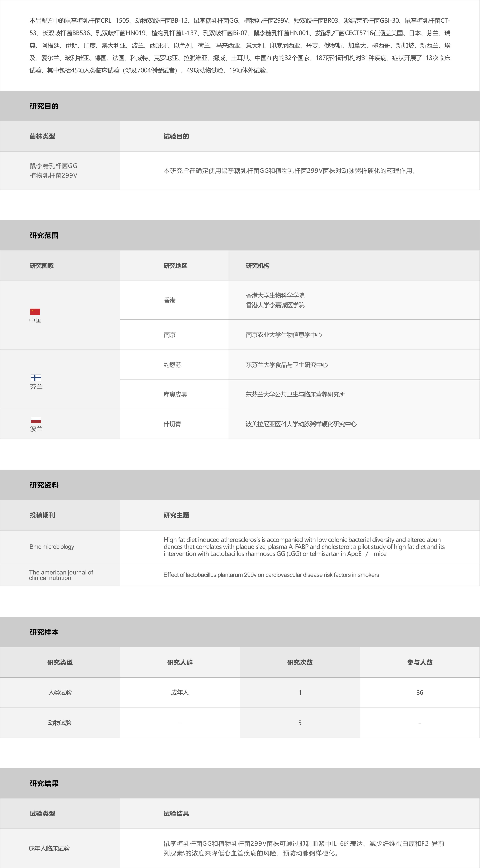Click the 芬兰 country label

36,387
